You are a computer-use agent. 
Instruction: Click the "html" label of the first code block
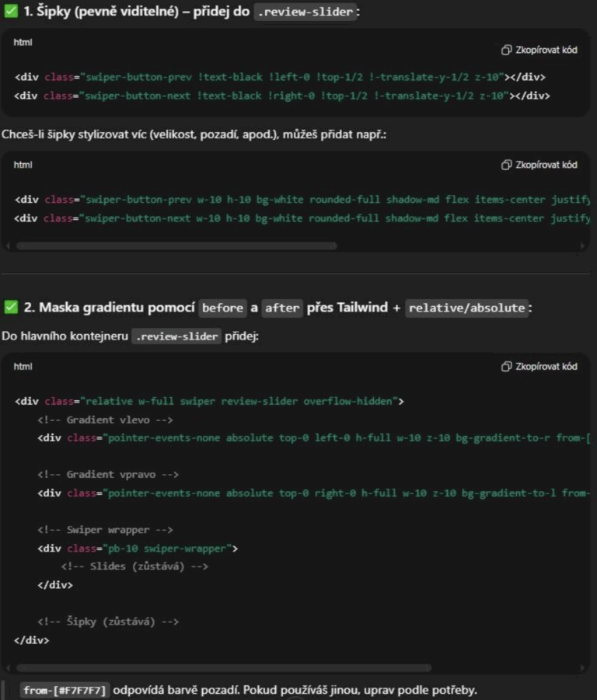coord(23,42)
